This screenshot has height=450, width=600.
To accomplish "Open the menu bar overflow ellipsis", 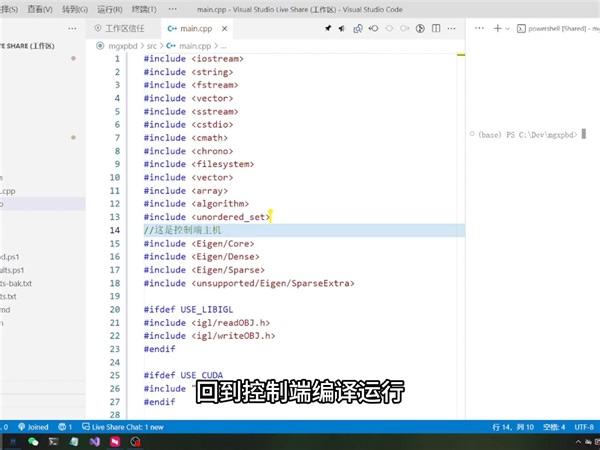I will coord(173,9).
